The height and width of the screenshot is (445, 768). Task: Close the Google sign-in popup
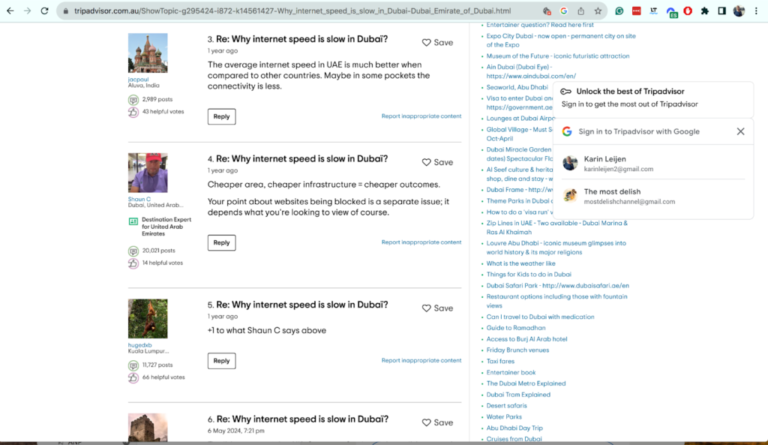pyautogui.click(x=741, y=131)
